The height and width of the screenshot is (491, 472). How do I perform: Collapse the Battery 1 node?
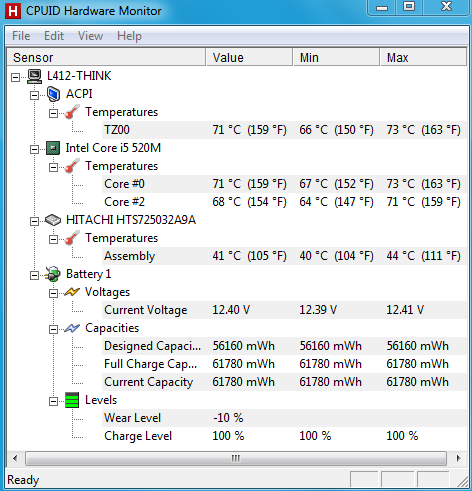click(x=34, y=276)
